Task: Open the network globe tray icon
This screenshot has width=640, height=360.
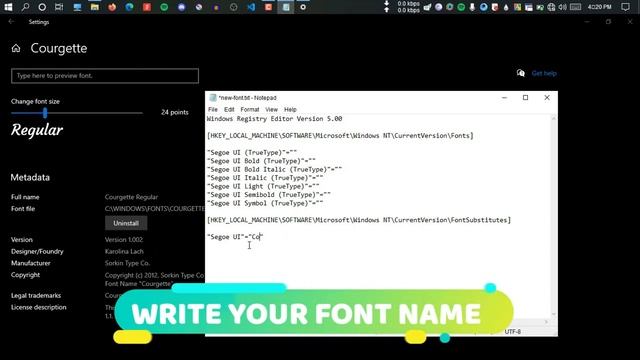Action: pyautogui.click(x=551, y=7)
